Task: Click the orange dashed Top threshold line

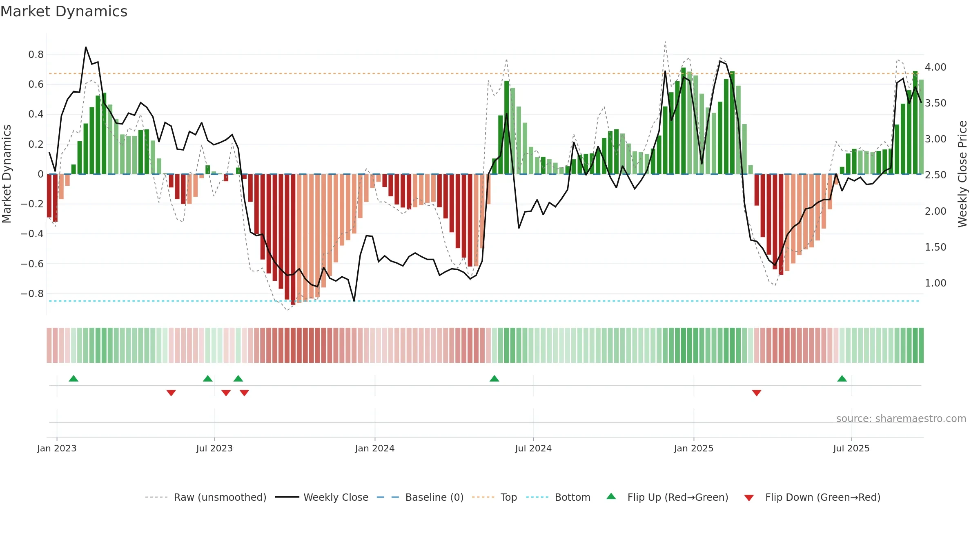Action: pos(484,73)
